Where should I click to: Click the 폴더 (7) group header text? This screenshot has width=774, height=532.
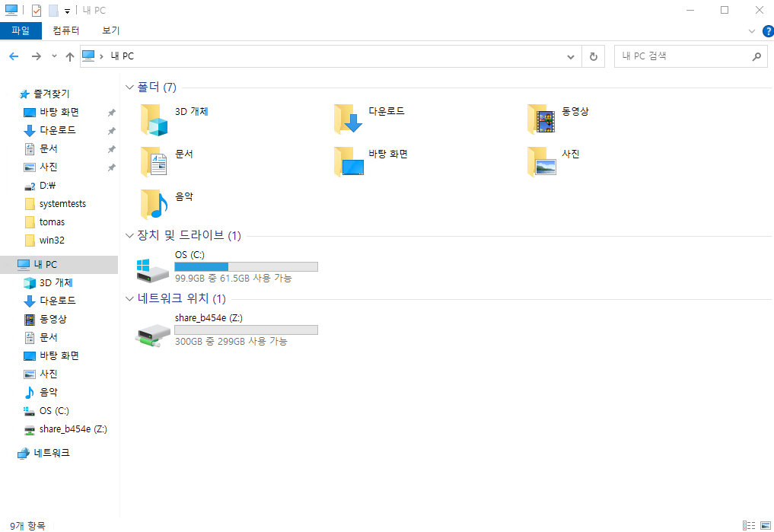click(157, 88)
